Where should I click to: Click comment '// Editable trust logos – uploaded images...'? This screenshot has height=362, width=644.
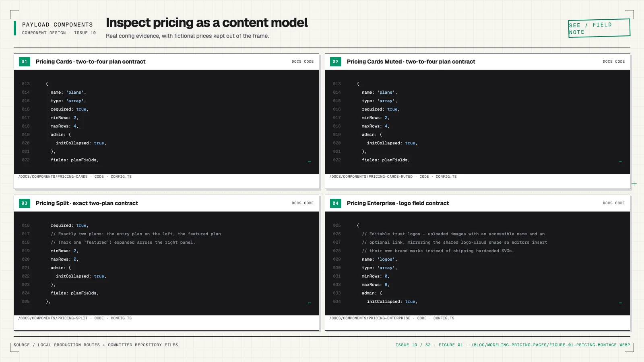click(453, 234)
